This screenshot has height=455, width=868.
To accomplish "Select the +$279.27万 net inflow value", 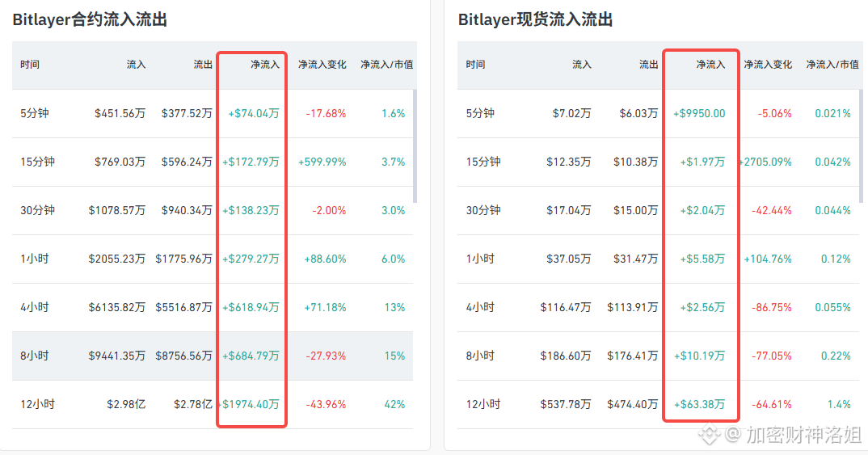I will [251, 259].
